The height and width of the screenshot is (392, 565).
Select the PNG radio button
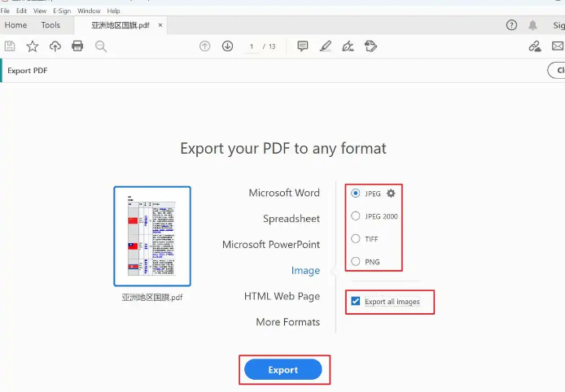[355, 261]
